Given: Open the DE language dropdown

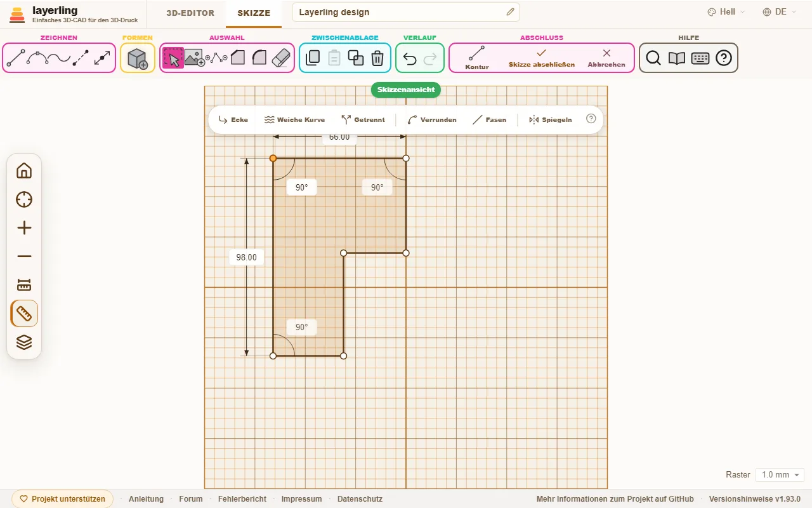Looking at the screenshot, I should tap(780, 12).
